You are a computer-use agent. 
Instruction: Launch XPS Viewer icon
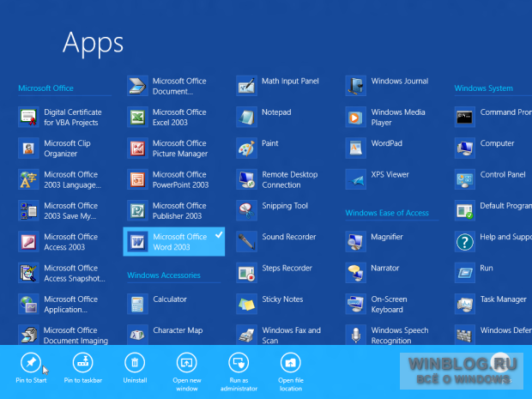pyautogui.click(x=356, y=179)
